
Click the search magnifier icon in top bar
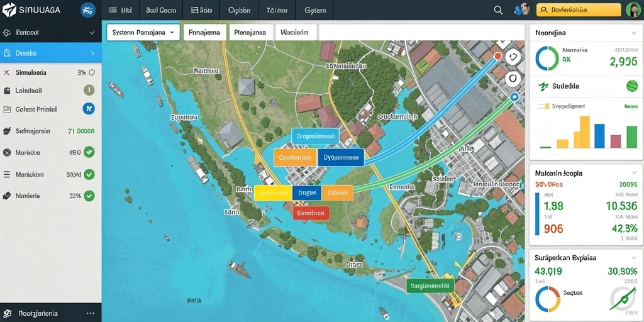tap(498, 10)
